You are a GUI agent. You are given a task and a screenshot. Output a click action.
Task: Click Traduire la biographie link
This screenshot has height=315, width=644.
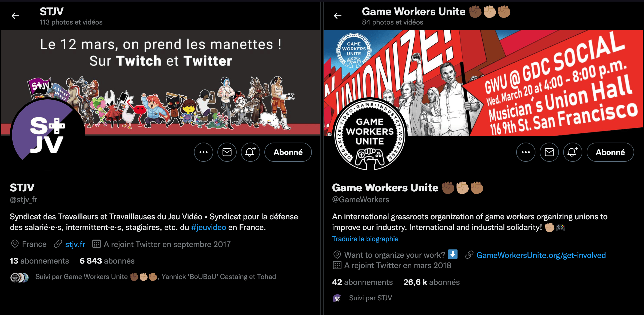(365, 239)
